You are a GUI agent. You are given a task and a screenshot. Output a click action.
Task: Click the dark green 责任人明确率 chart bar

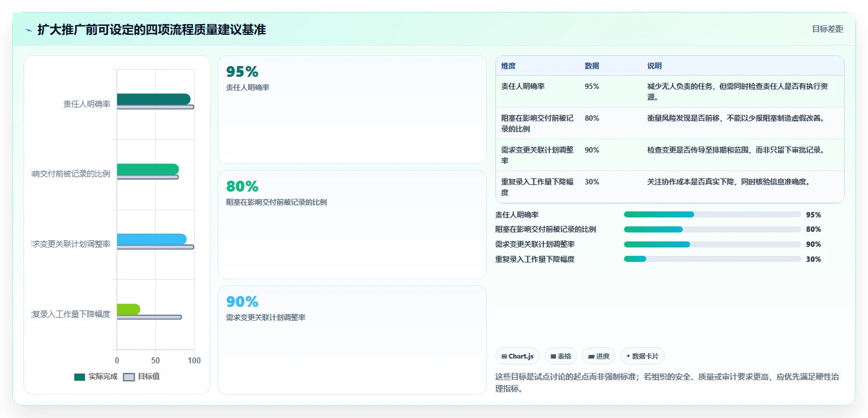click(153, 99)
